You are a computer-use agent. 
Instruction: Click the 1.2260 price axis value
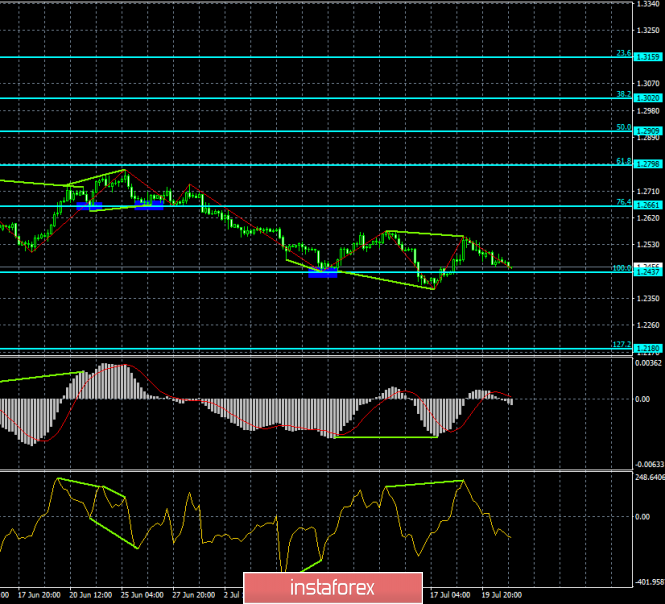[648, 325]
